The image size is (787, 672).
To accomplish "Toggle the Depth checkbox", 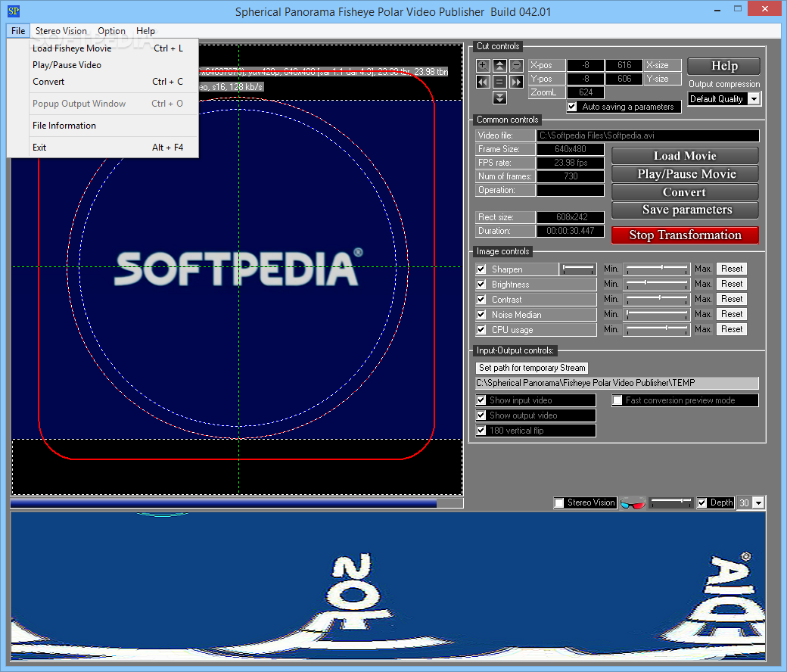I will click(x=702, y=503).
